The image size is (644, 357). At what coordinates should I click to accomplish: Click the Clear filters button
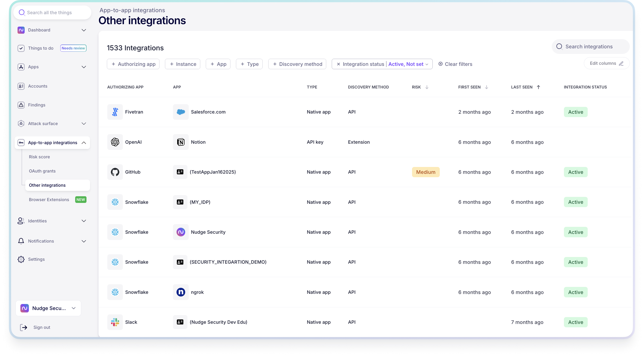pyautogui.click(x=455, y=64)
